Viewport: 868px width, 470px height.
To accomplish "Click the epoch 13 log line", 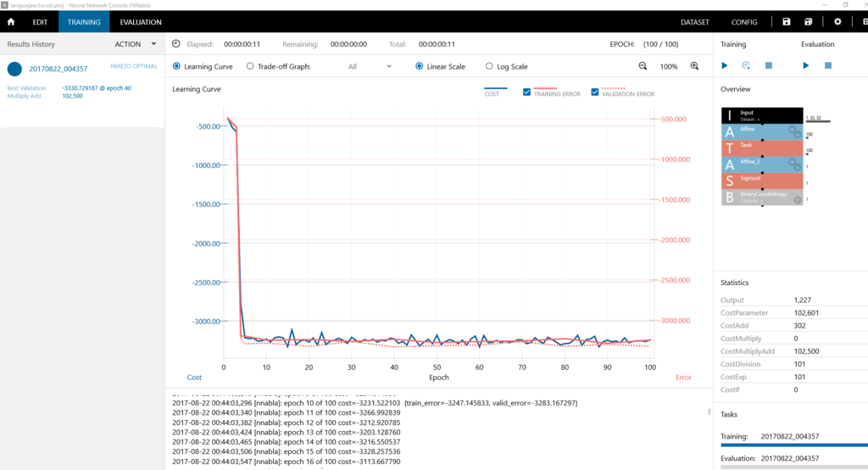I will (x=287, y=433).
